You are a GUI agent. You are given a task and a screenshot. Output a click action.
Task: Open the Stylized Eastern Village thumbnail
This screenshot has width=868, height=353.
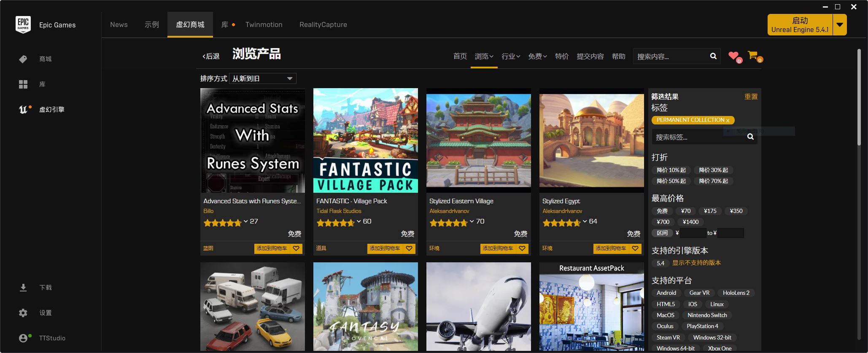[x=479, y=140]
